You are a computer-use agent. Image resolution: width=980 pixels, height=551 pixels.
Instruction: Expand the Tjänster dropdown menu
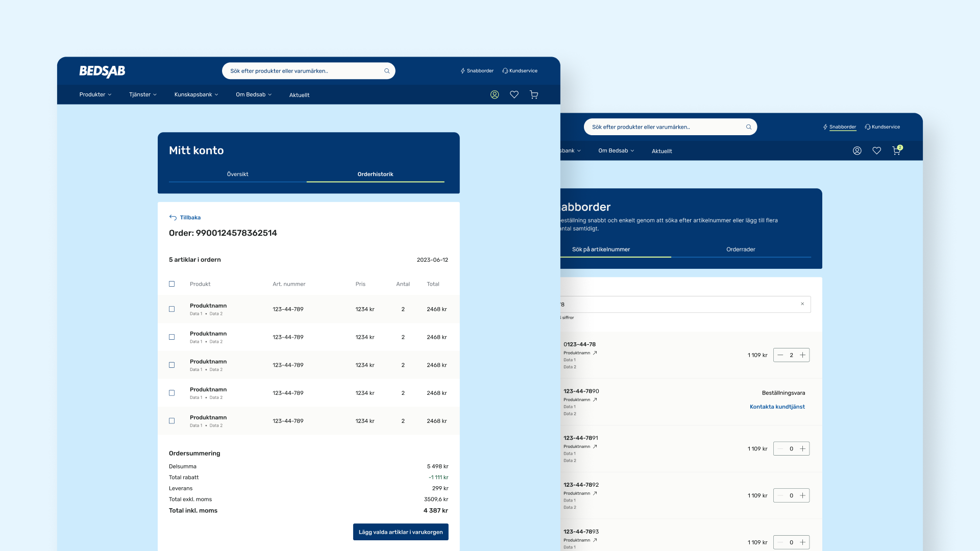tap(142, 94)
